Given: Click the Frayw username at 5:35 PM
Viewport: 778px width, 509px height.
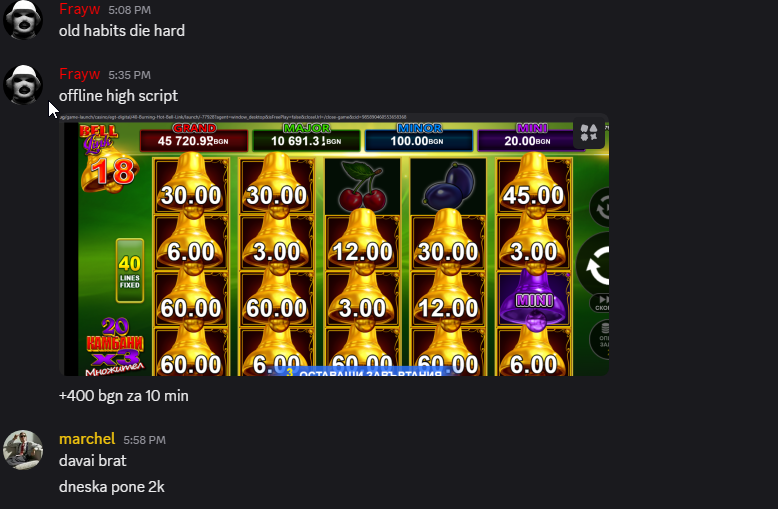Looking at the screenshot, I should (79, 74).
